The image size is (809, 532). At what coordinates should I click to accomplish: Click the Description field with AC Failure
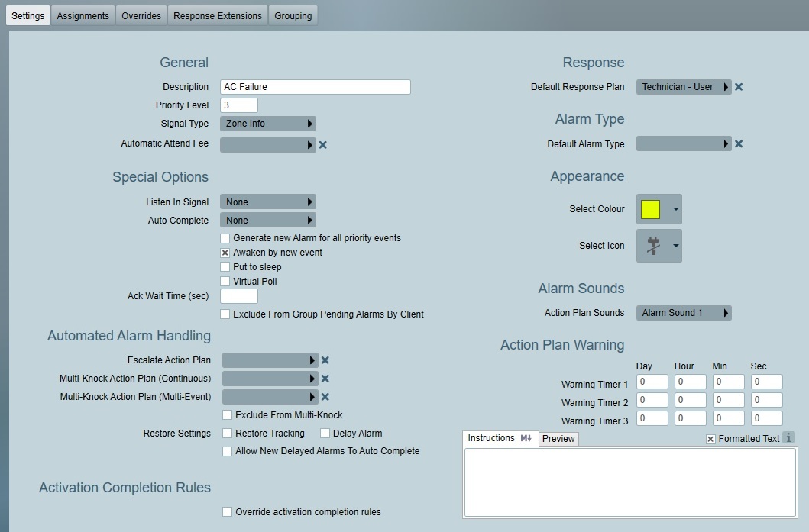[316, 87]
